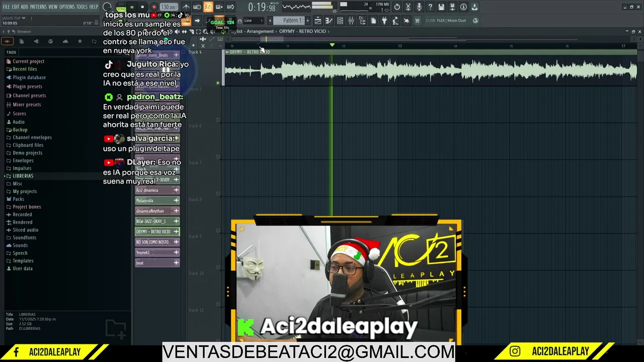Open the Piano roll view icon

tap(329, 21)
